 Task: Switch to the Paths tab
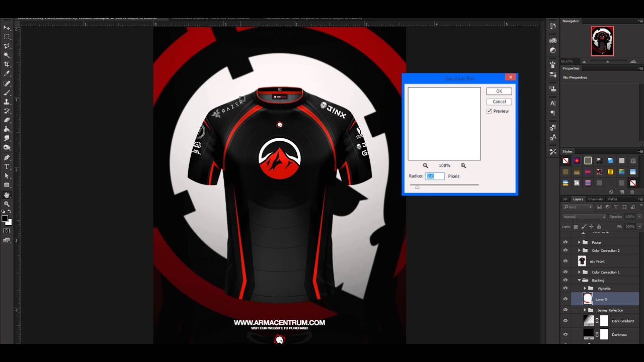[612, 199]
